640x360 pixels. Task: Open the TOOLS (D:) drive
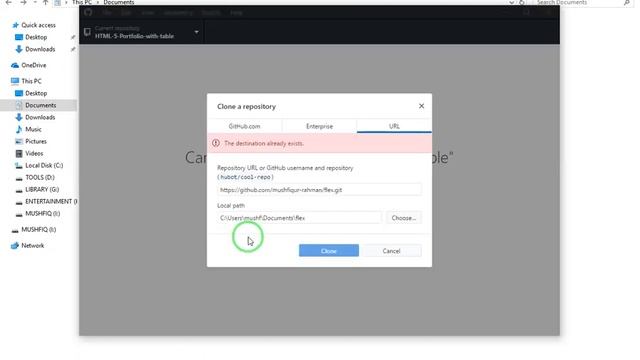point(40,178)
